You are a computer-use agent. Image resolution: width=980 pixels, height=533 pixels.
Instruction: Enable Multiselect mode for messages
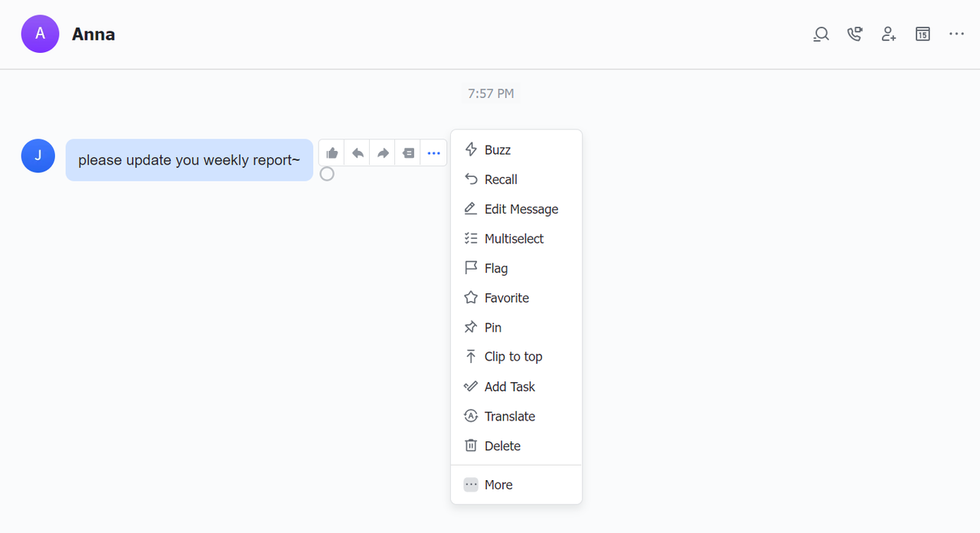click(x=514, y=239)
